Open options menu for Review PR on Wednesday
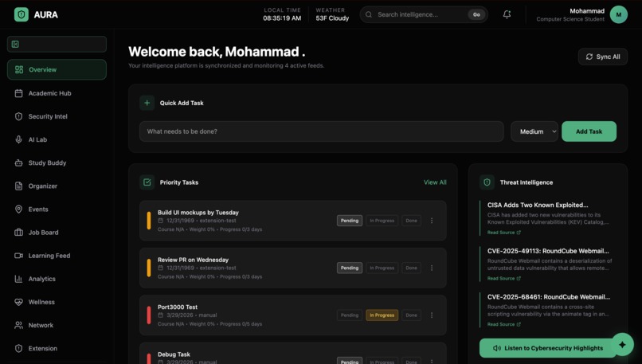The height and width of the screenshot is (364, 642). click(432, 268)
